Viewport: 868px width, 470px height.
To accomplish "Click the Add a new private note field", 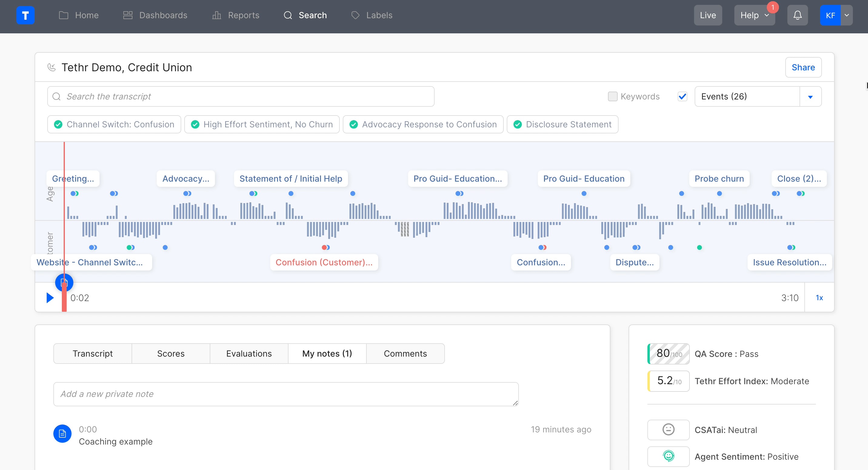I will point(286,394).
